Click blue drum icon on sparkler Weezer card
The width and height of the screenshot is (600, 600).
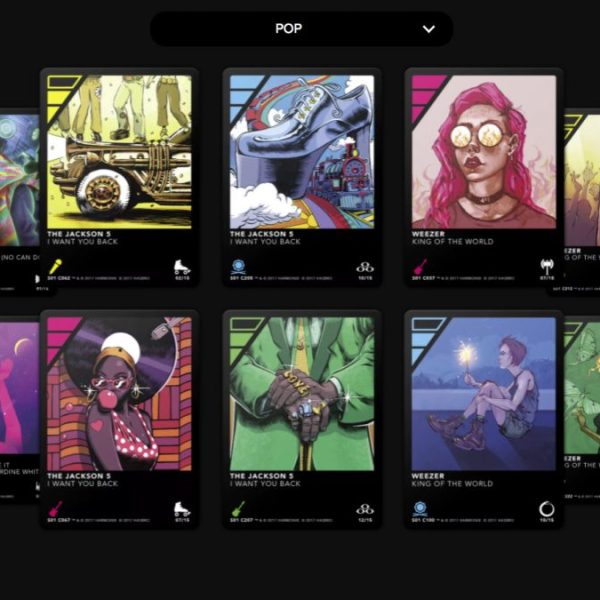(420, 509)
